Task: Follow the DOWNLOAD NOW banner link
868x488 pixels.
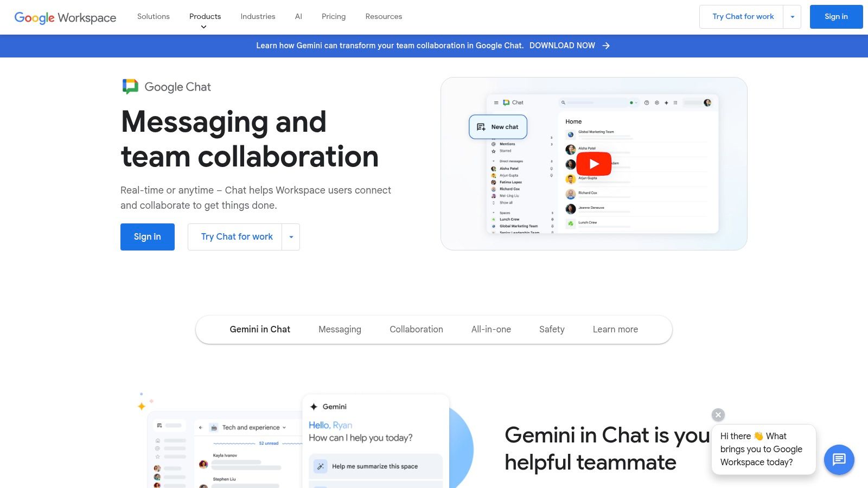Action: click(562, 46)
